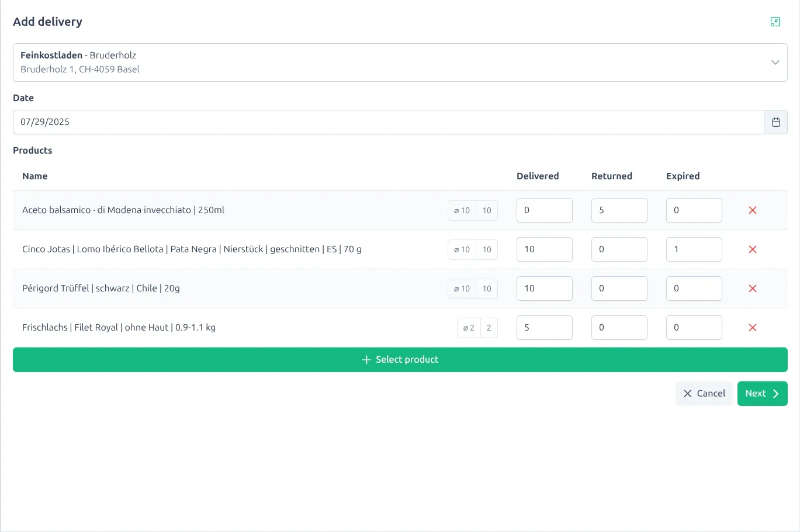Click Delivered field for Frischlachs

pos(544,328)
